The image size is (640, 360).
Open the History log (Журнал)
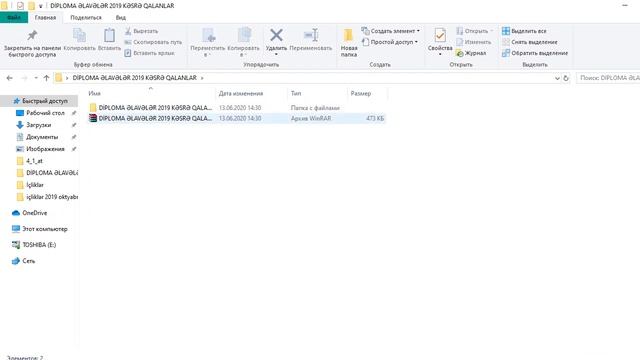(x=471, y=53)
